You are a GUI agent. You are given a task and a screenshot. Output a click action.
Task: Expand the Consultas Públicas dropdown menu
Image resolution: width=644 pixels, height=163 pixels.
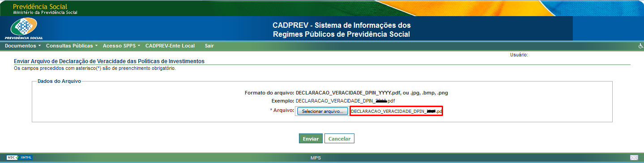(72, 46)
